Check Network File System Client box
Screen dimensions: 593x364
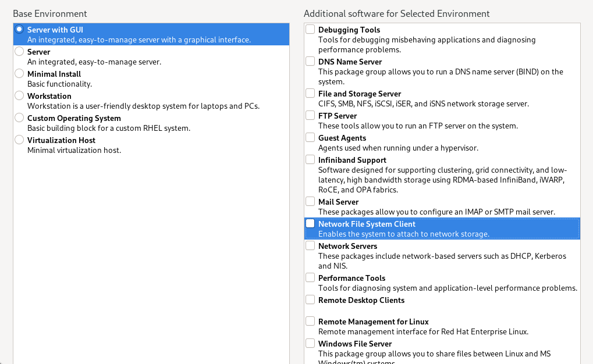311,224
